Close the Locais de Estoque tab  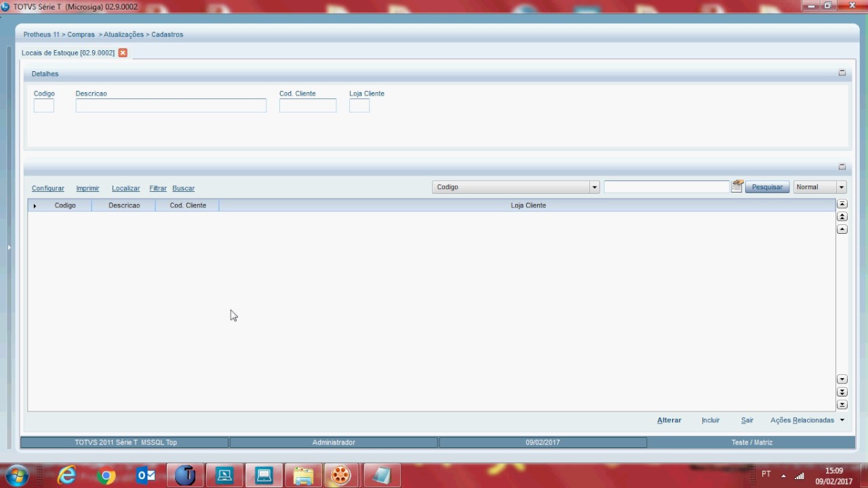123,53
